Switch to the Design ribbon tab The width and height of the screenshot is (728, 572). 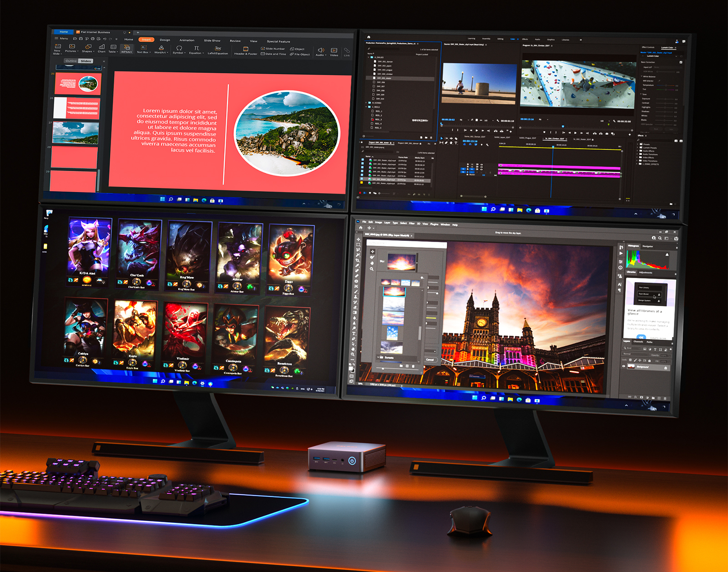[x=165, y=40]
